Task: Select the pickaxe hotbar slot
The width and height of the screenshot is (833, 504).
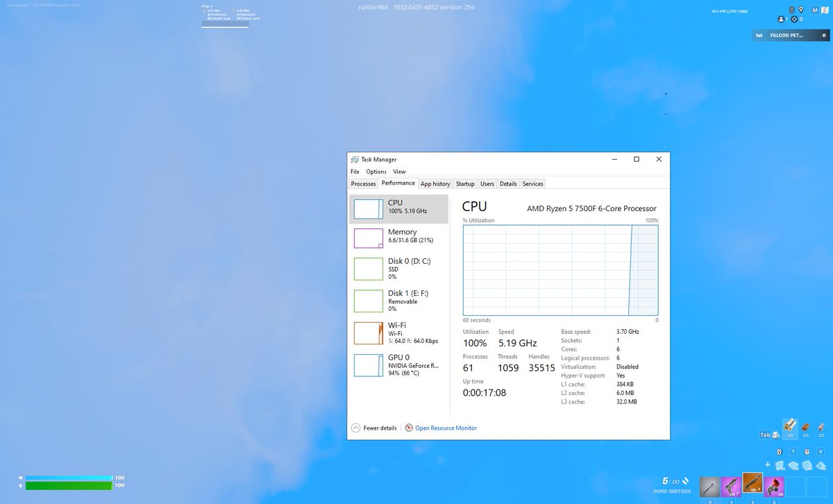Action: (709, 487)
